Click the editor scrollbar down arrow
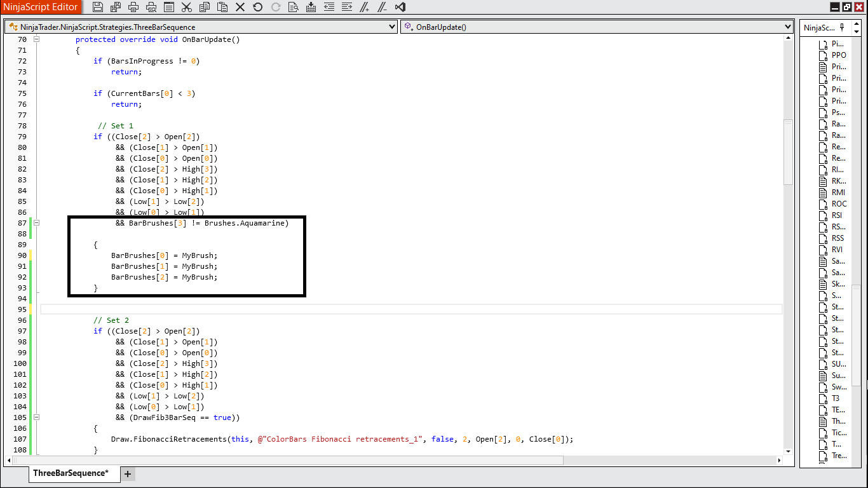The height and width of the screenshot is (488, 868). click(788, 451)
